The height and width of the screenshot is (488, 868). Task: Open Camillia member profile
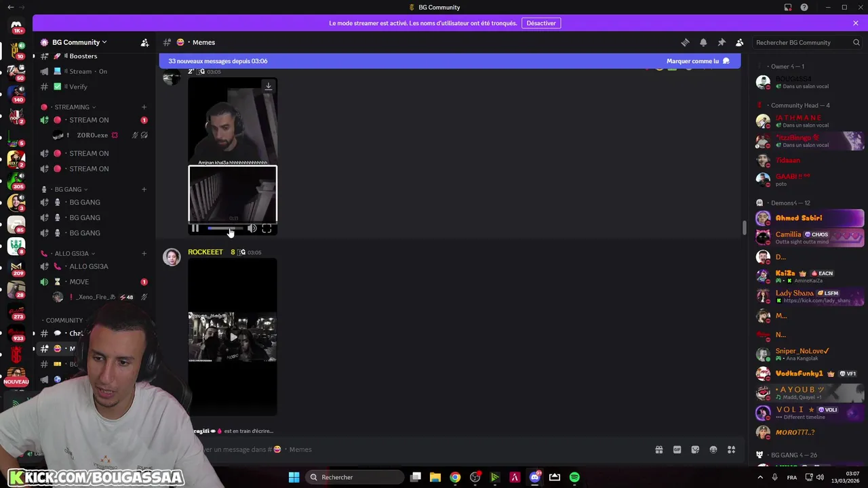[x=810, y=238]
